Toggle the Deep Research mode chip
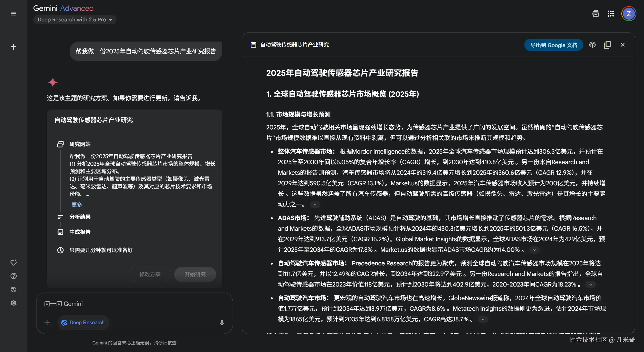The image size is (644, 352). click(83, 323)
